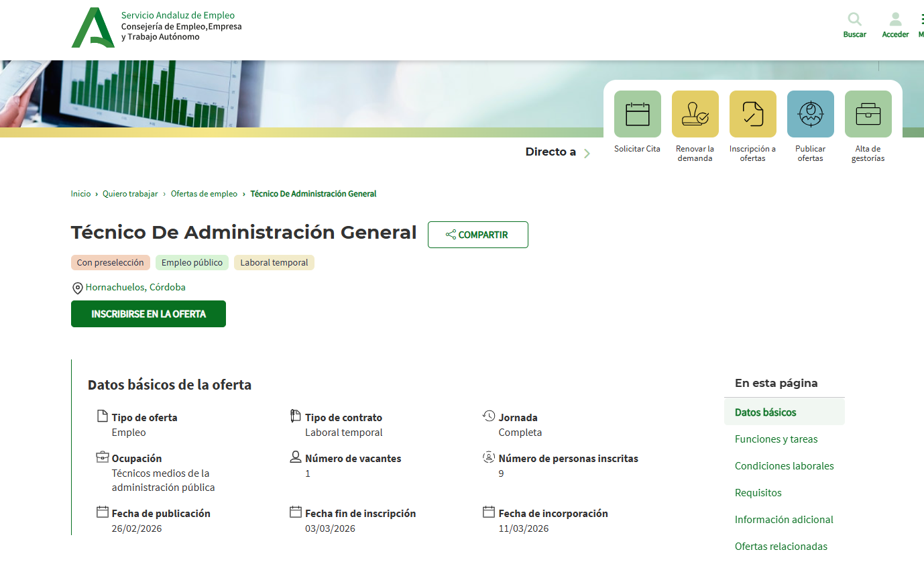The image size is (924, 566).
Task: Click INSCRIBIRSE EN LA OFERTA button
Action: pos(148,314)
